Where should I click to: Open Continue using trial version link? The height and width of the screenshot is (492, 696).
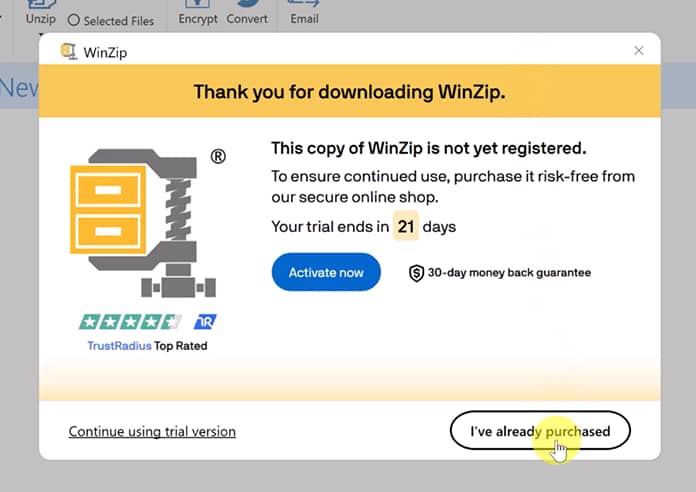pyautogui.click(x=152, y=432)
